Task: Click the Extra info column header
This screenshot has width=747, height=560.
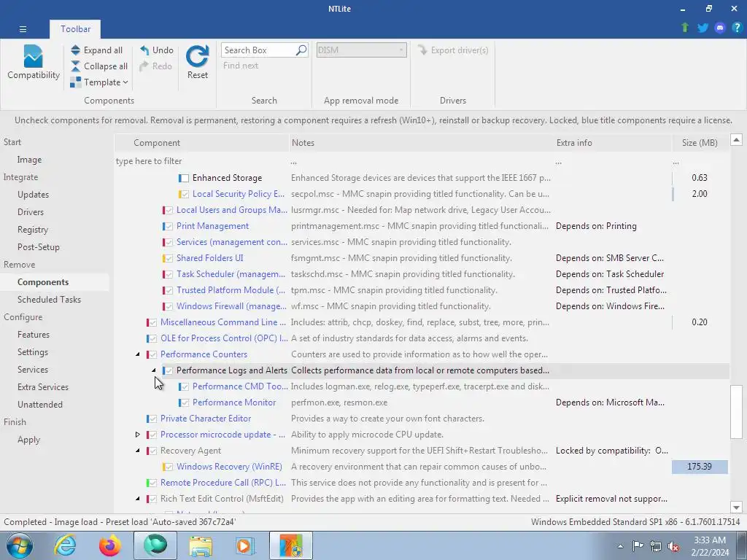Action: (612, 143)
